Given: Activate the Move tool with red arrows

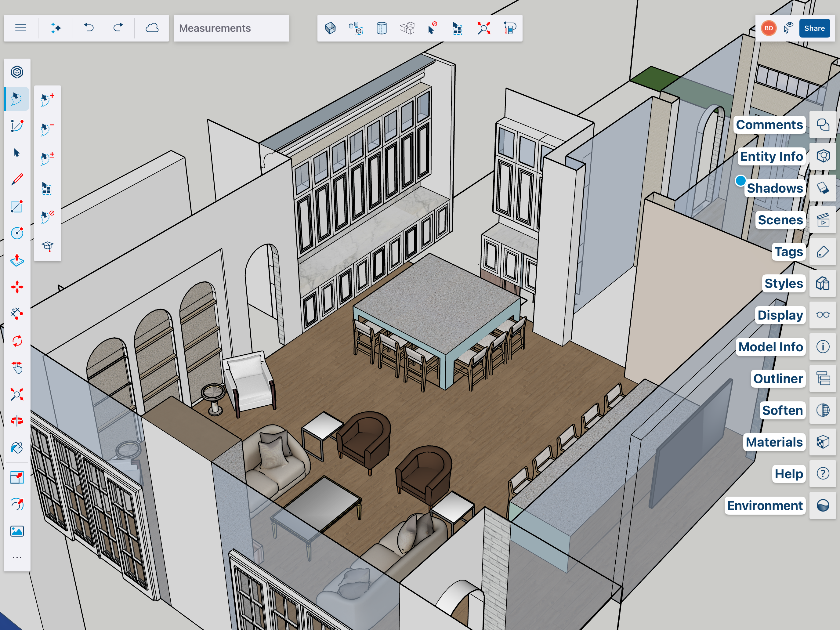Looking at the screenshot, I should (17, 287).
